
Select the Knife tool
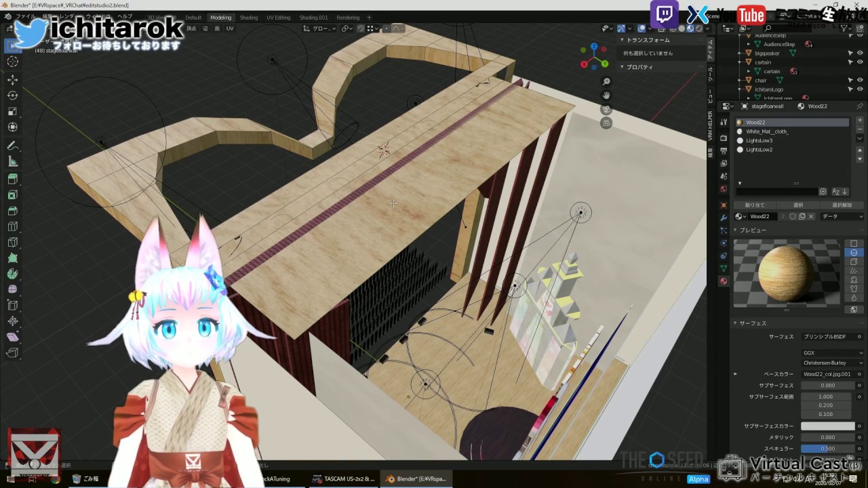click(12, 243)
